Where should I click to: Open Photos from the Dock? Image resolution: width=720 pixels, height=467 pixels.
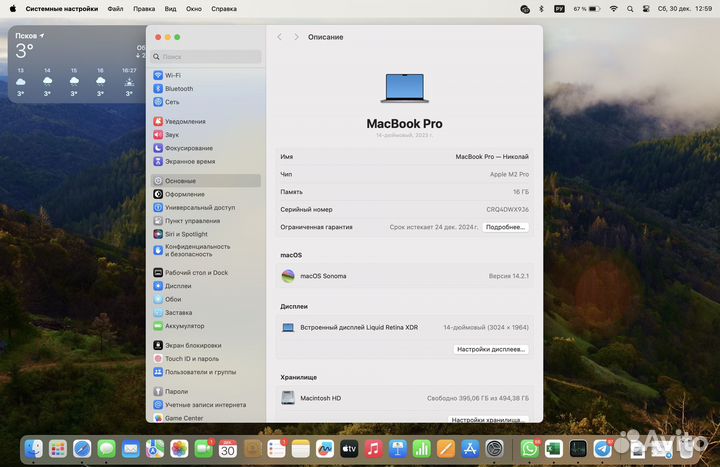[179, 449]
